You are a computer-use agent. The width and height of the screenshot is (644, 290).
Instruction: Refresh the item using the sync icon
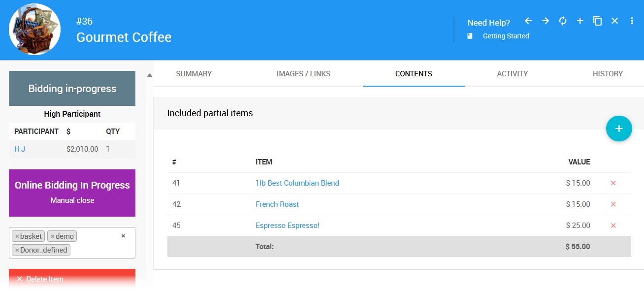pyautogui.click(x=563, y=21)
